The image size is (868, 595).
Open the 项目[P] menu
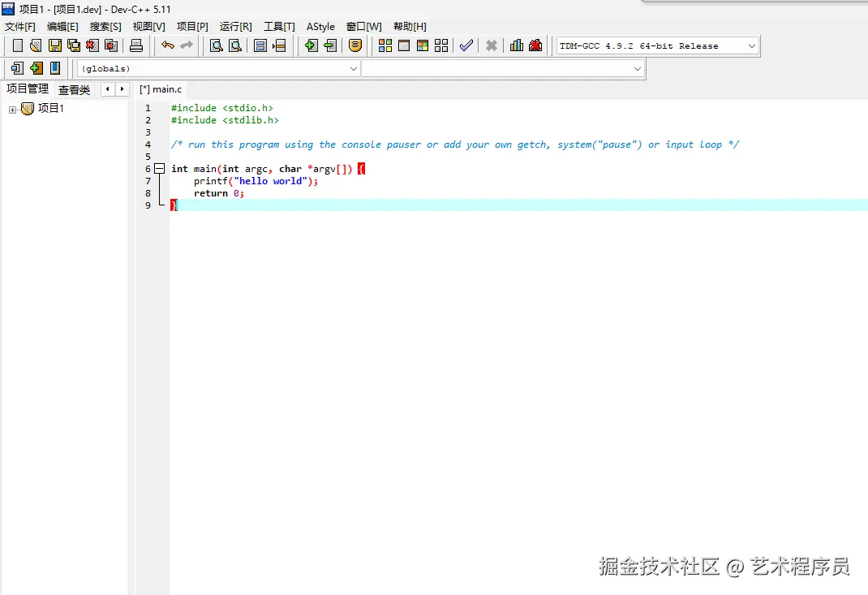(192, 27)
